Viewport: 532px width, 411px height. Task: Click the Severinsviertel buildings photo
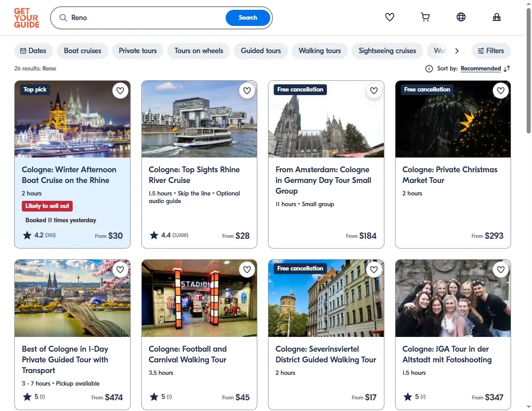point(326,299)
